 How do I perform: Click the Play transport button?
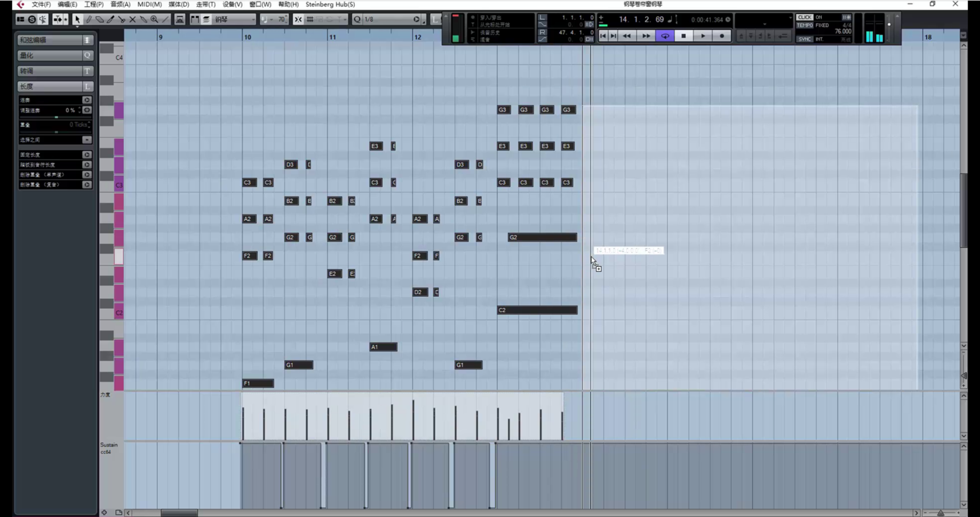(x=703, y=36)
